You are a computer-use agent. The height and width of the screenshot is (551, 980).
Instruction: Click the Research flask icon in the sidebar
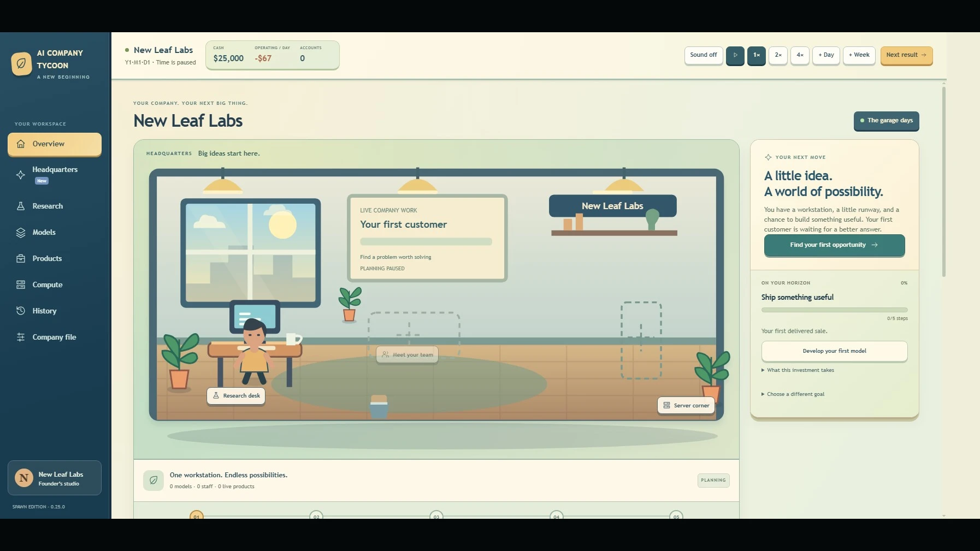(21, 206)
